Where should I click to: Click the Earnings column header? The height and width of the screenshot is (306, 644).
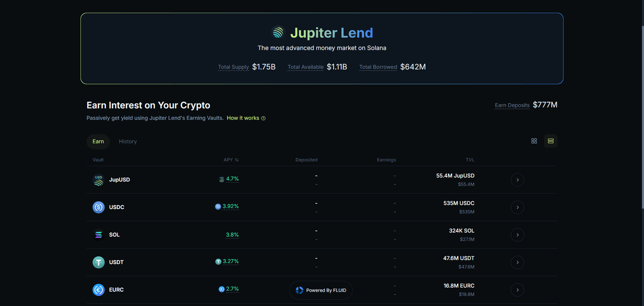click(386, 160)
